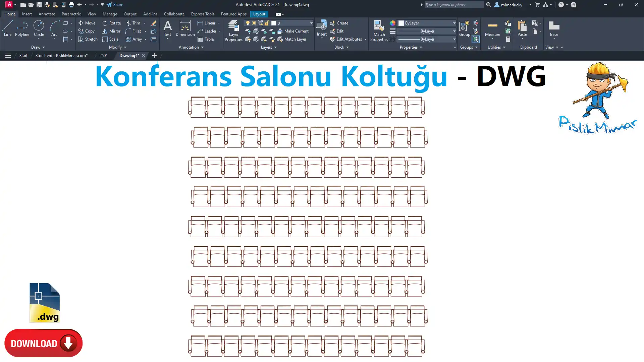644x362 pixels.
Task: Click the keyword search input field
Action: click(453, 5)
